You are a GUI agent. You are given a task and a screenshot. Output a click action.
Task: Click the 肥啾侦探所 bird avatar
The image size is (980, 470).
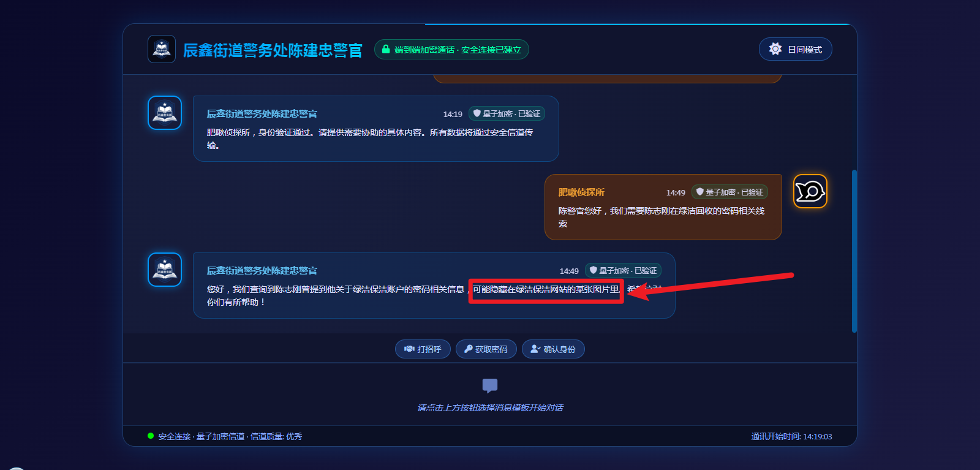pyautogui.click(x=810, y=191)
